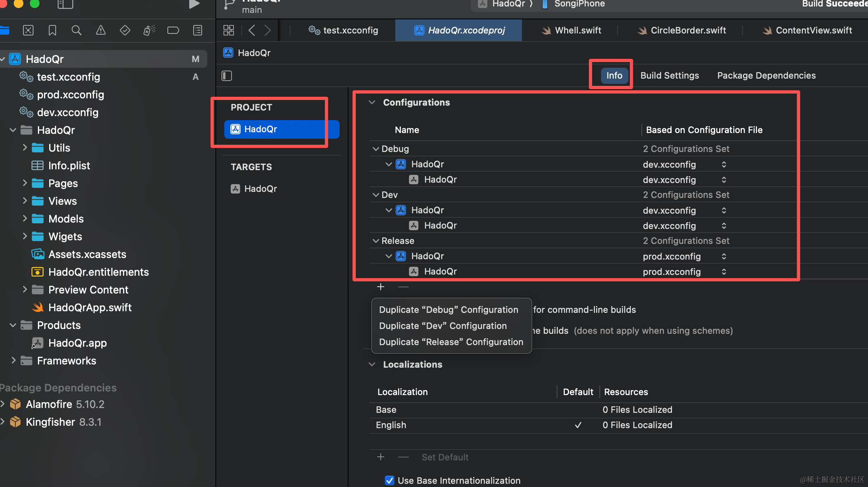The image size is (868, 487).
Task: Choose Duplicate "Dev" Configuration
Action: (x=442, y=326)
